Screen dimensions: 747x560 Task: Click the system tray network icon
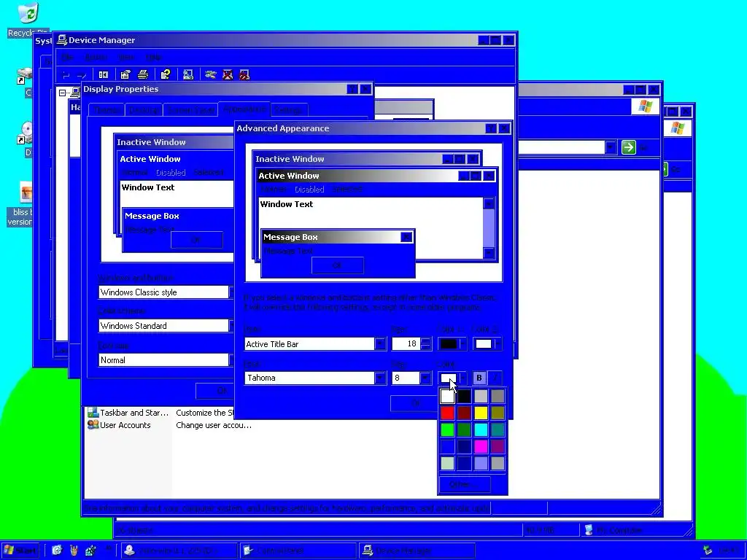tap(708, 551)
